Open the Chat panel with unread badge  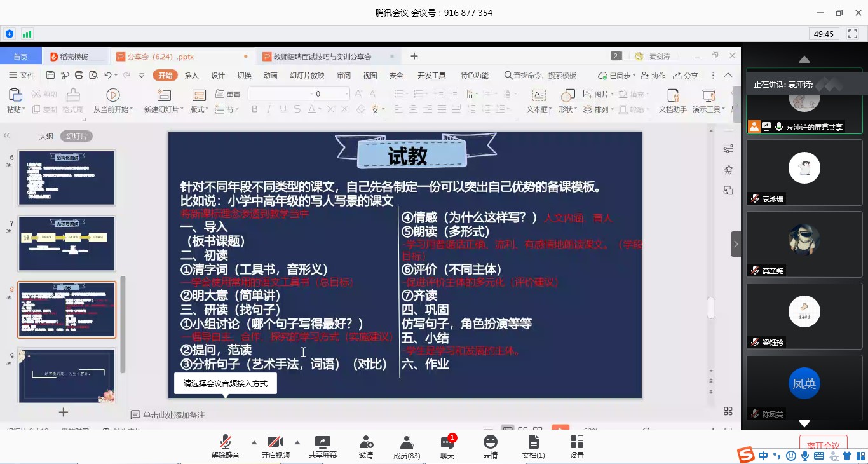coord(447,443)
